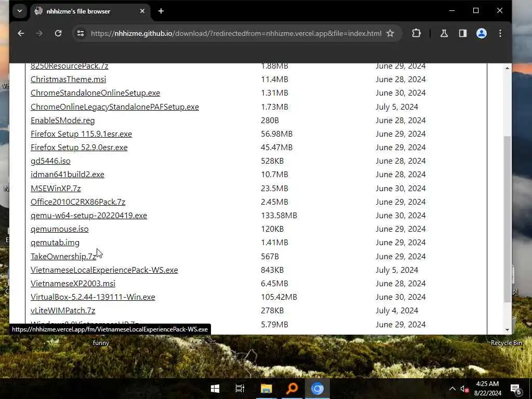Open Chrome's three-dot menu
Screen dimensions: 532x399
point(500,33)
